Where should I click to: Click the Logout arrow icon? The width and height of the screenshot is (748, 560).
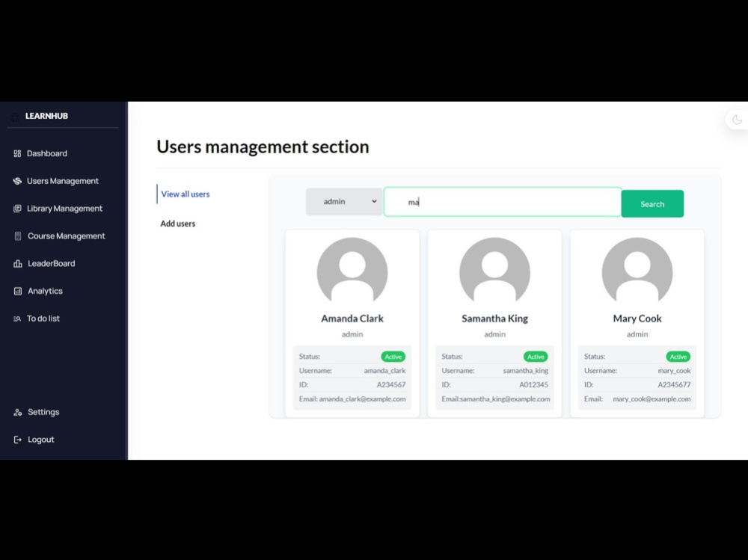click(x=18, y=440)
